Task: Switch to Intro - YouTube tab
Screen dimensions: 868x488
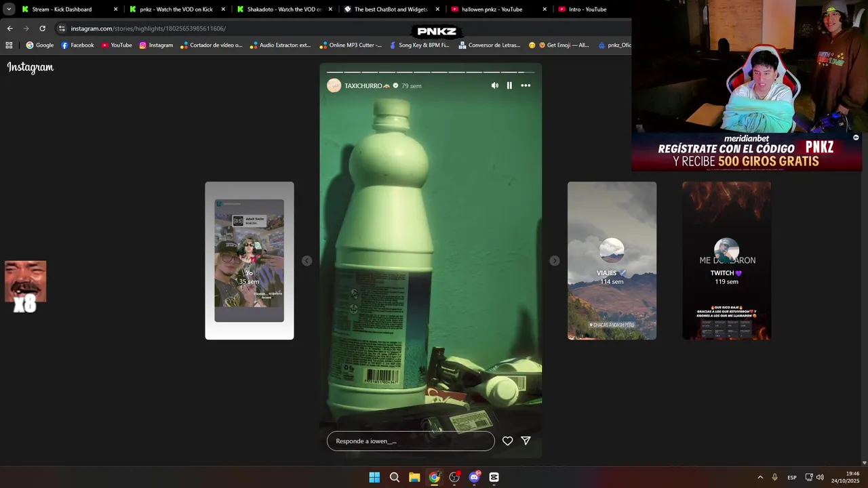Action: (587, 9)
